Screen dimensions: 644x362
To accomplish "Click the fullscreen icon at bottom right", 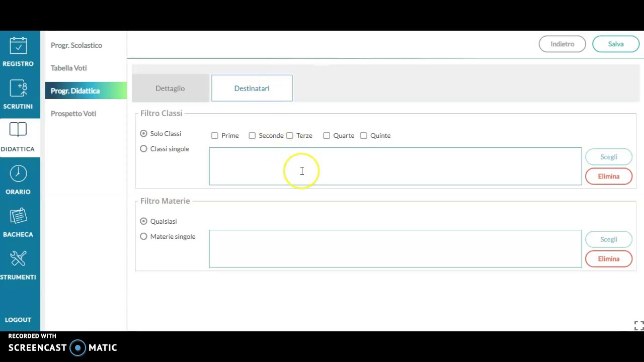I will point(638,325).
